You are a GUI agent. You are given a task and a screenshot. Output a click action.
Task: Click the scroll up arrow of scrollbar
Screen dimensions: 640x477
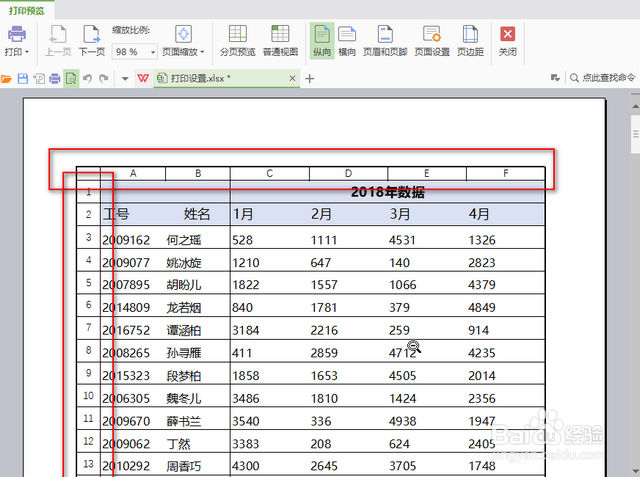tap(635, 106)
